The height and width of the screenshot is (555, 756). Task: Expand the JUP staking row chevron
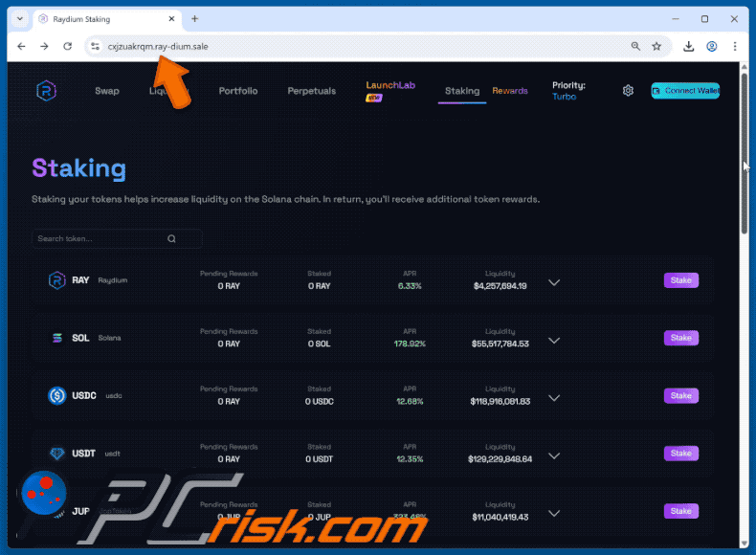click(x=554, y=514)
